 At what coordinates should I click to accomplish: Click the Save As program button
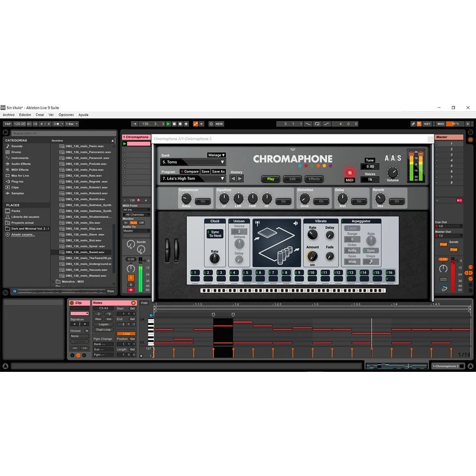(x=218, y=172)
